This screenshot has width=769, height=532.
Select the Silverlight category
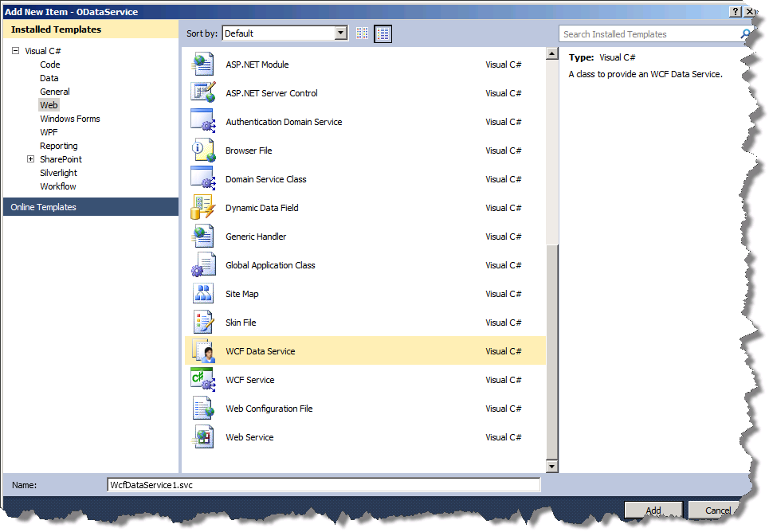[59, 173]
